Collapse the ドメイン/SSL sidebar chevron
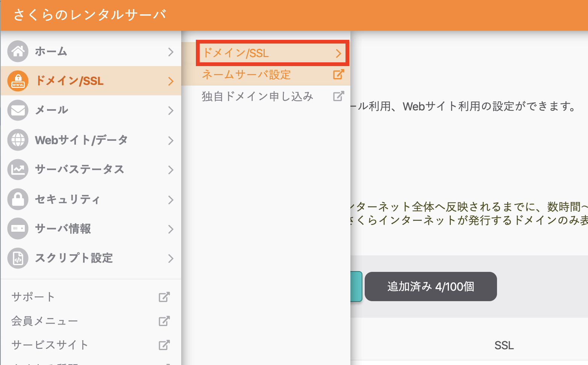This screenshot has width=588, height=365. tap(171, 81)
